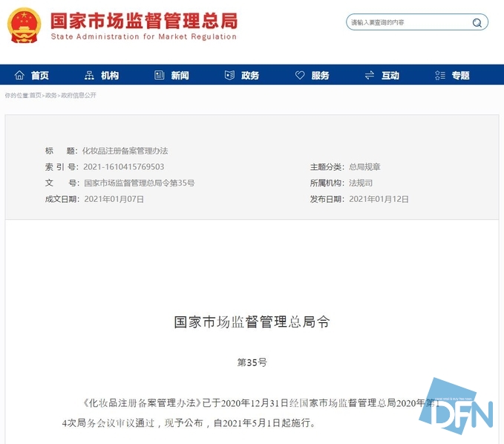
Task: Click the 发布日期 value 2021年01月12日
Action: click(x=379, y=199)
